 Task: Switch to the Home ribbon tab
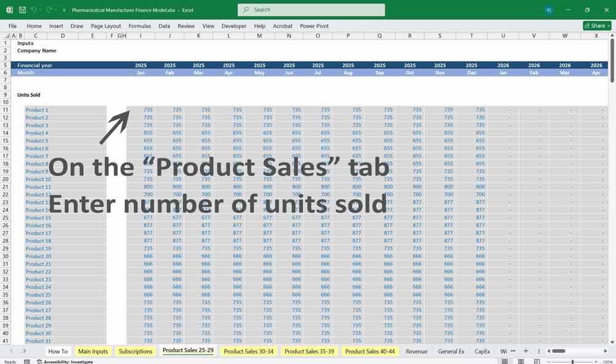tap(34, 26)
